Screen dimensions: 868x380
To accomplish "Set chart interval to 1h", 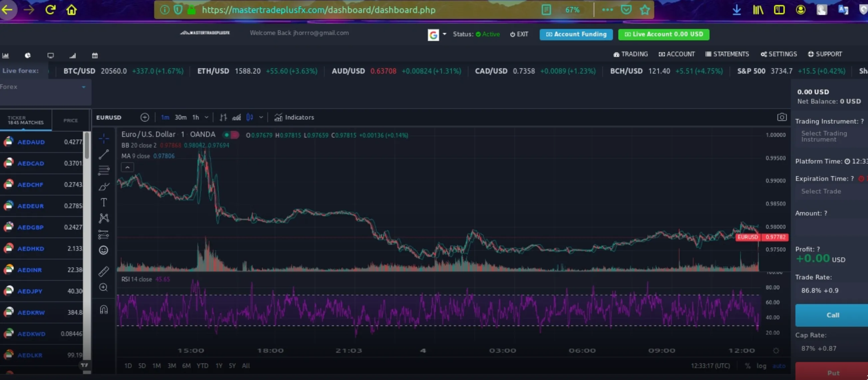I will [x=195, y=117].
